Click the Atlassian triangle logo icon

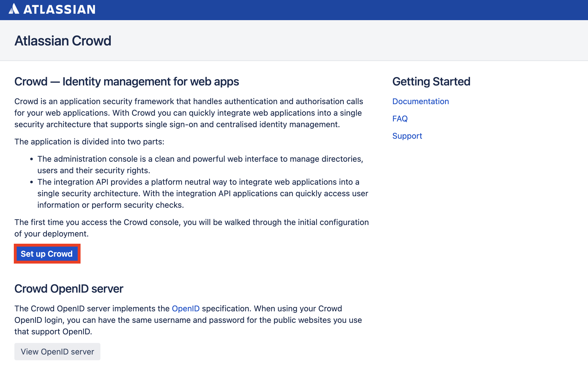(x=14, y=9)
